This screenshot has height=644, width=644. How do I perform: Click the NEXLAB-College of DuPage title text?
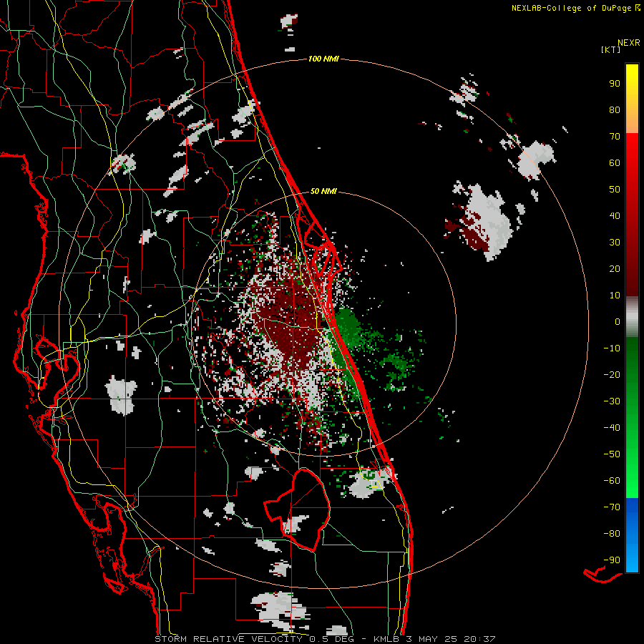tap(575, 8)
